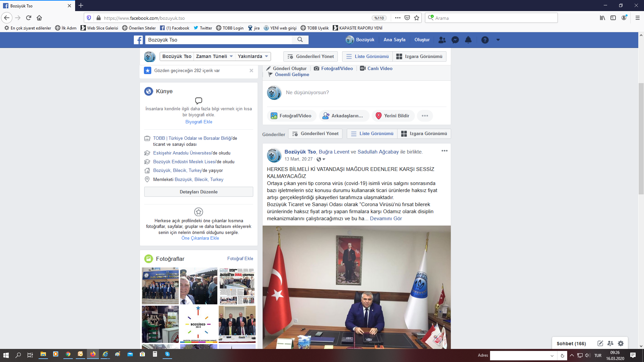Click the Fotoğraf Ekle link

(x=240, y=258)
